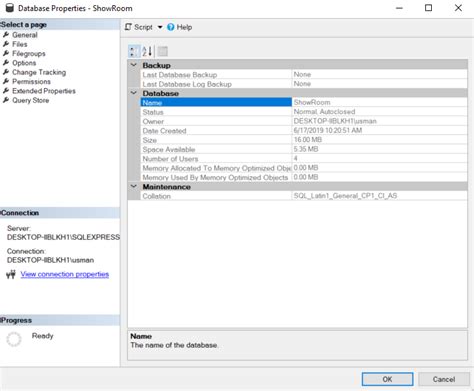474x391 pixels.
Task: Click the connection properties icon
Action: pyautogui.click(x=11, y=274)
